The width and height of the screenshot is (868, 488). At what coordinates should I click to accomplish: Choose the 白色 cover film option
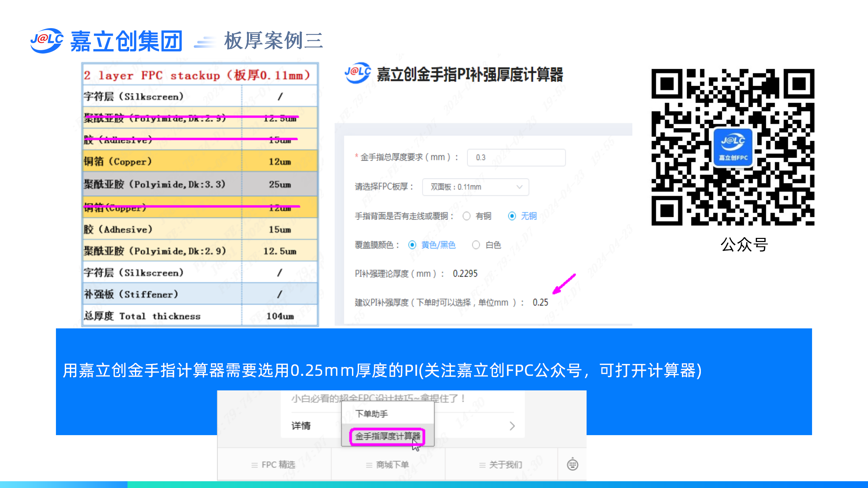(476, 245)
